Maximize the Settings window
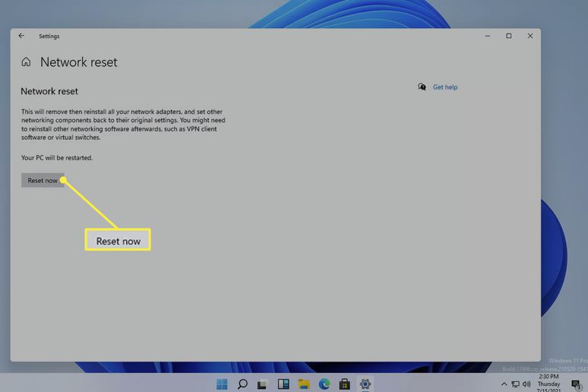This screenshot has width=588, height=392. click(x=509, y=36)
